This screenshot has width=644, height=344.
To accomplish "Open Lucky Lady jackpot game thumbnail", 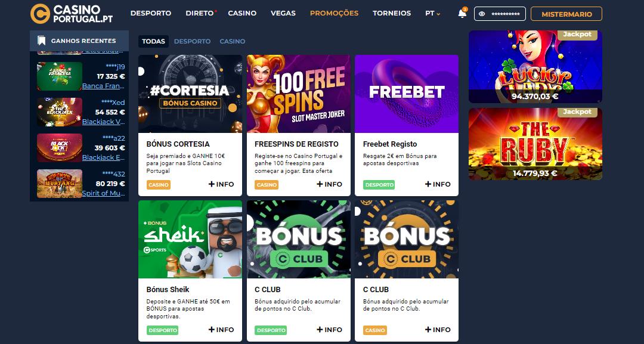I will click(535, 67).
